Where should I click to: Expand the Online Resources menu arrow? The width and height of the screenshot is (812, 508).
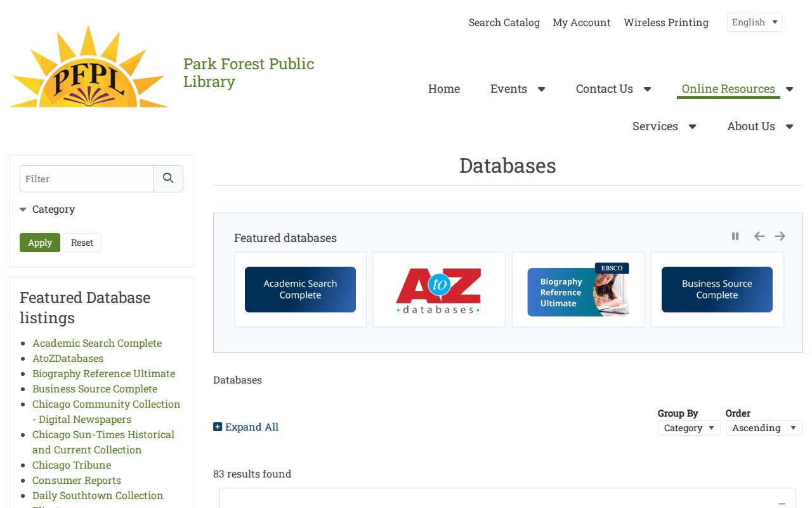789,89
